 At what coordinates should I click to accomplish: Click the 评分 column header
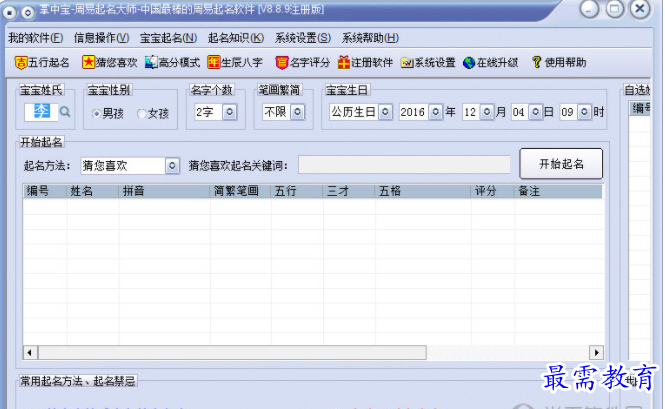tap(493, 191)
